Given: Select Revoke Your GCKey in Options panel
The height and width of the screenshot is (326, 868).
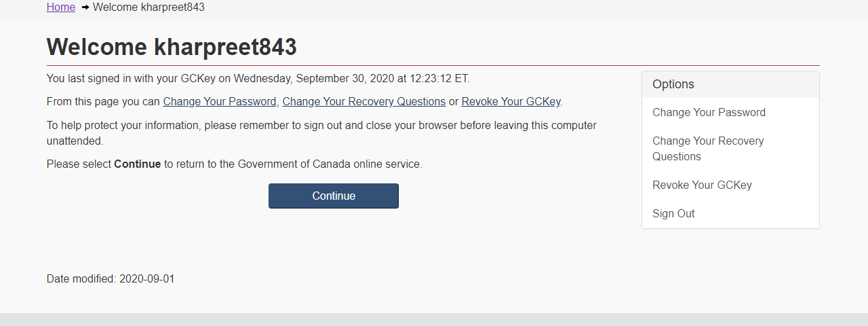Looking at the screenshot, I should 702,185.
